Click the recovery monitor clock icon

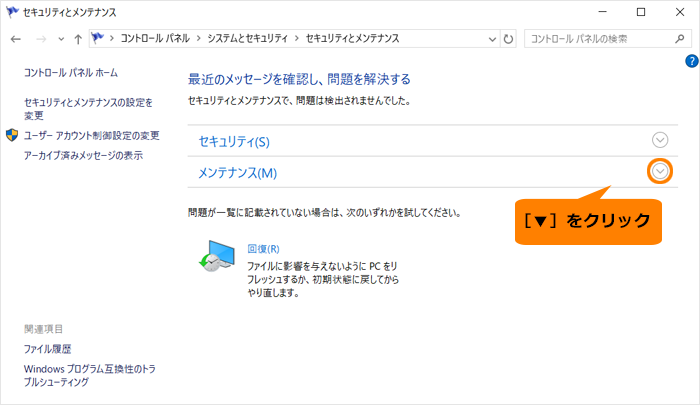pyautogui.click(x=217, y=256)
